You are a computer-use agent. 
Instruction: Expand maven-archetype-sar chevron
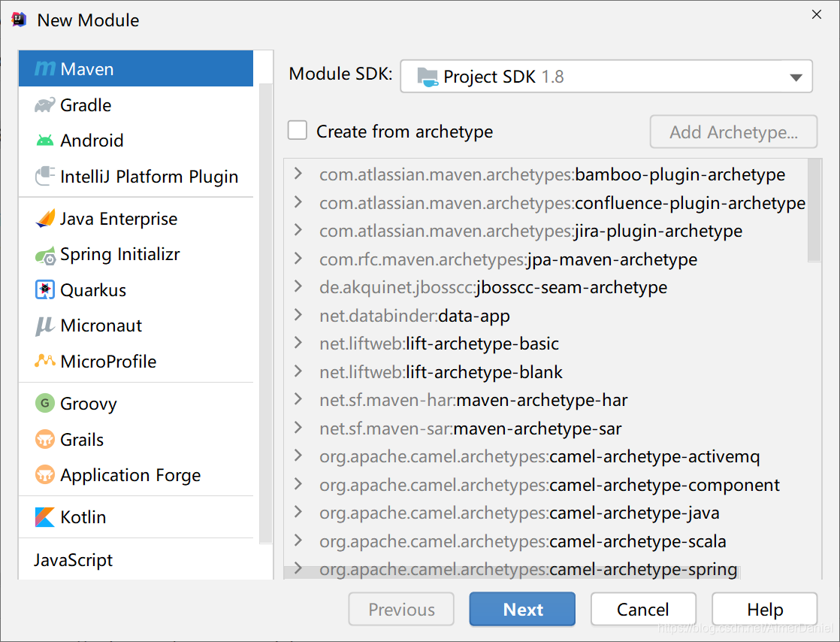[x=298, y=428]
